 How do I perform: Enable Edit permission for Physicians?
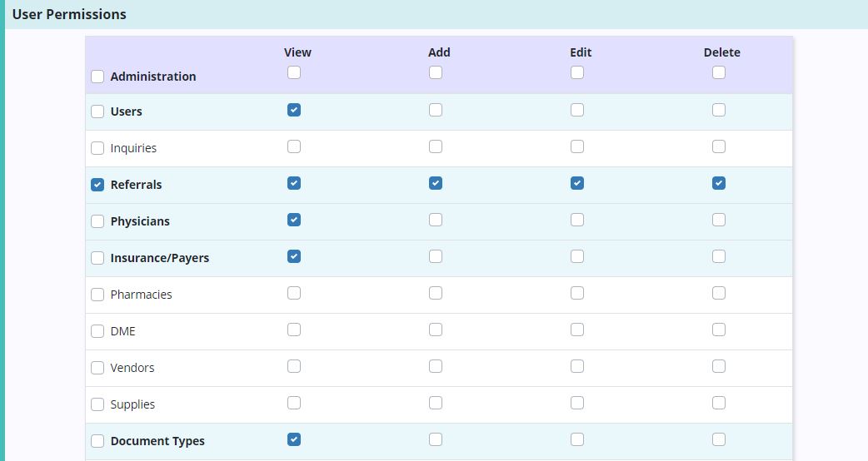577,220
